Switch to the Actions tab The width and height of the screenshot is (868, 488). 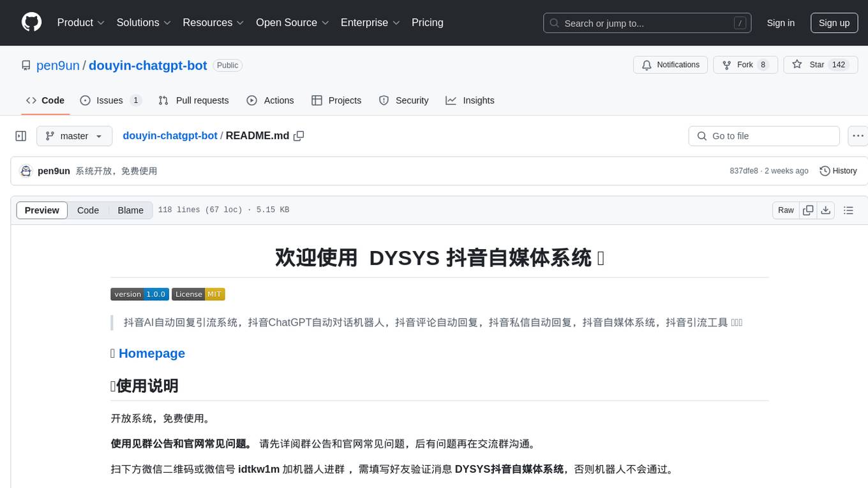point(270,100)
